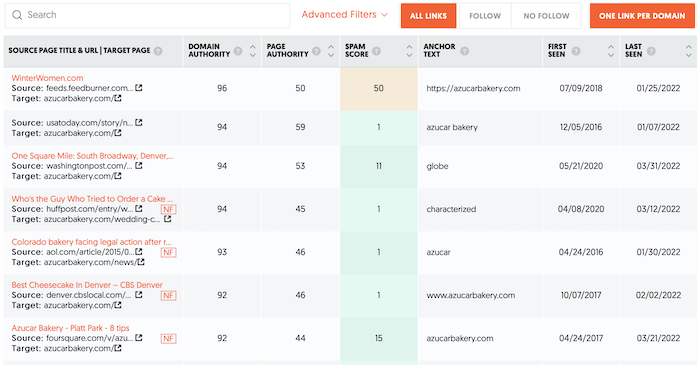Screen dimensions: 700x365
Task: Click NF badge in aol.com row
Action: coord(168,253)
